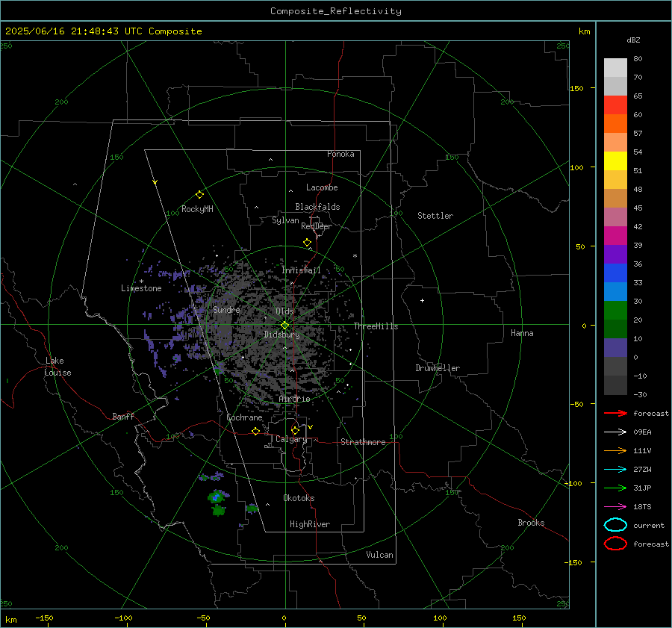This screenshot has height=628, width=672.
Task: Click the Vulcan label
Action: point(379,555)
